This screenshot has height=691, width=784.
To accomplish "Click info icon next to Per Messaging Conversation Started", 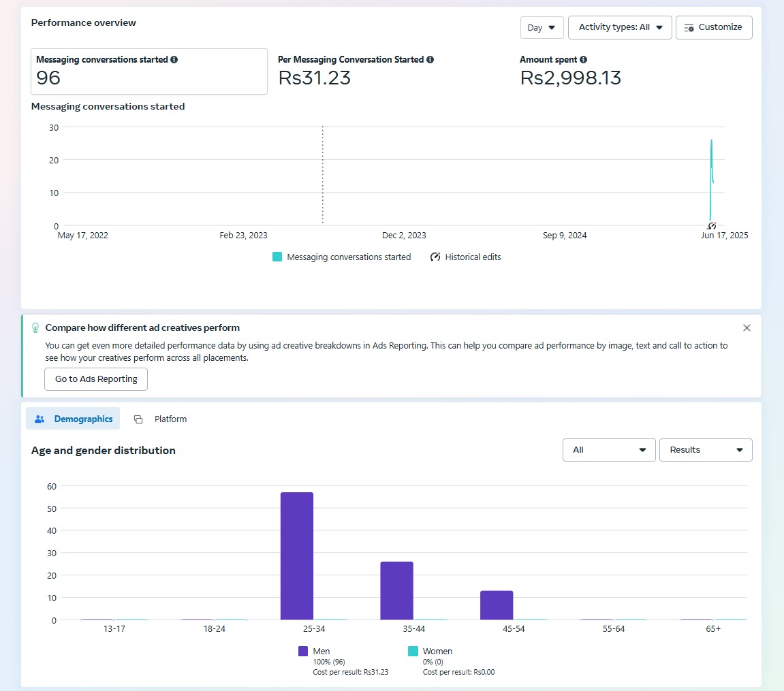I will pos(430,60).
